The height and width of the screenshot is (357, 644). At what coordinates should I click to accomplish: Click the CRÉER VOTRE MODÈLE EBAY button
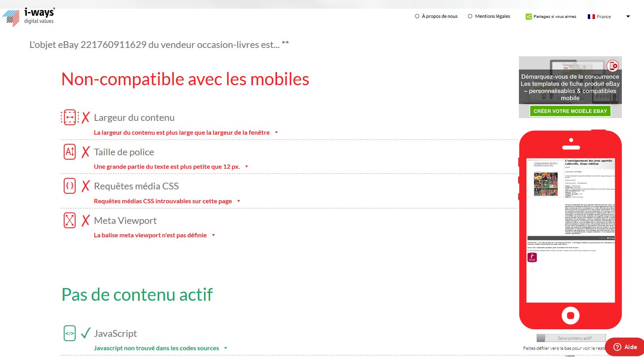point(570,111)
